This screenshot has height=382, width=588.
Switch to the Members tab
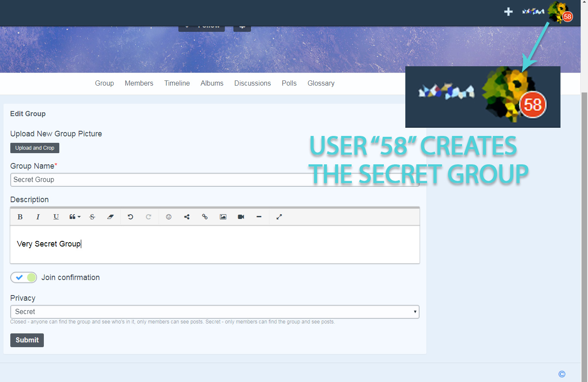(x=139, y=83)
